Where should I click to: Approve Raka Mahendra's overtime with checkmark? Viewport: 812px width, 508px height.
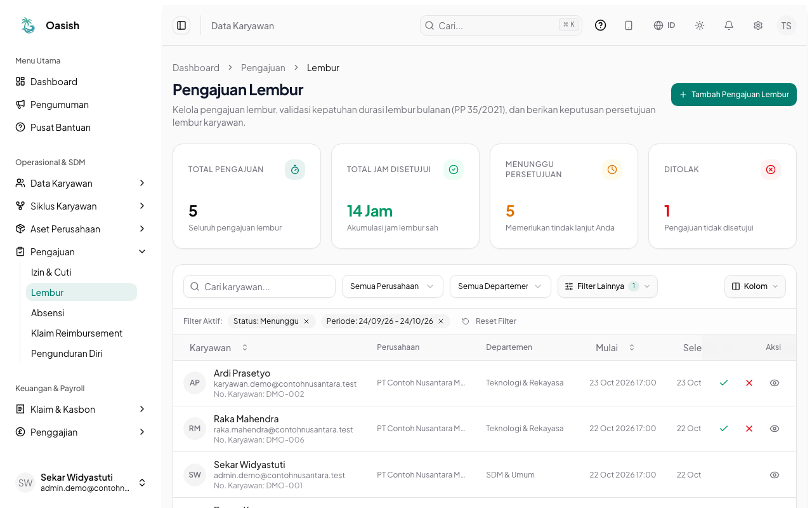click(724, 429)
